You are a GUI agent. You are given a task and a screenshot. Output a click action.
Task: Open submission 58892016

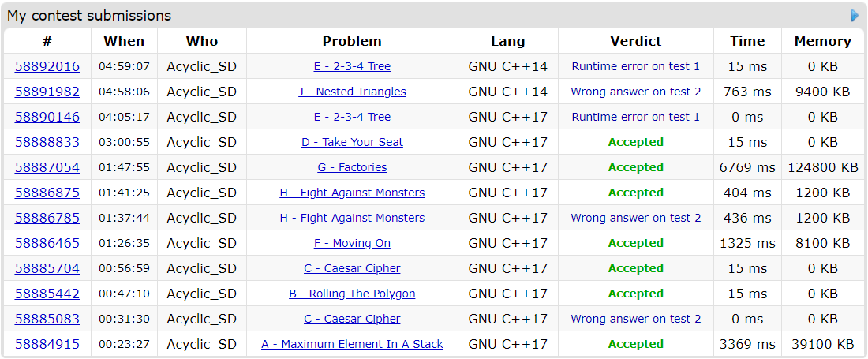[x=47, y=66]
